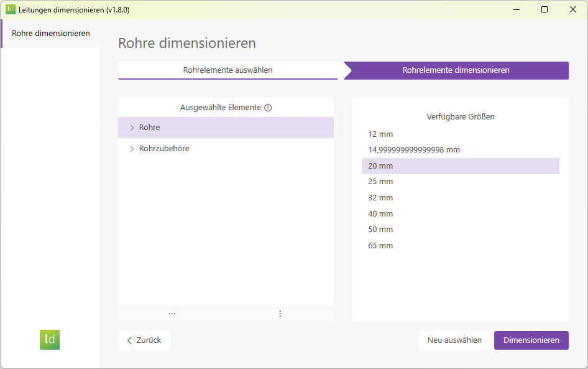Screen dimensions: 588x369
Task: Expand the Rohrzubehöre group
Action: click(x=131, y=148)
